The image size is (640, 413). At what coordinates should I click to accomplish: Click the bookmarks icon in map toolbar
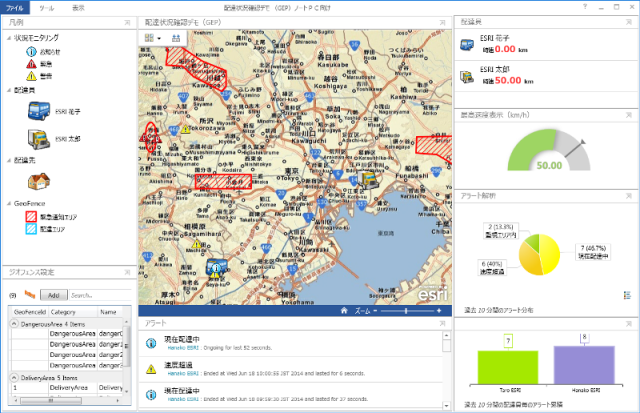(x=176, y=38)
